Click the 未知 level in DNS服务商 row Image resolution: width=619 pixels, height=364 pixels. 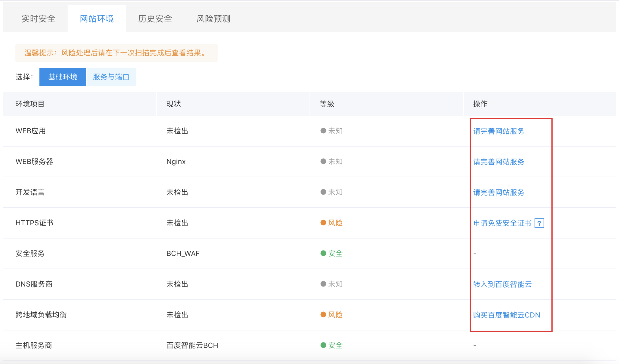click(332, 284)
